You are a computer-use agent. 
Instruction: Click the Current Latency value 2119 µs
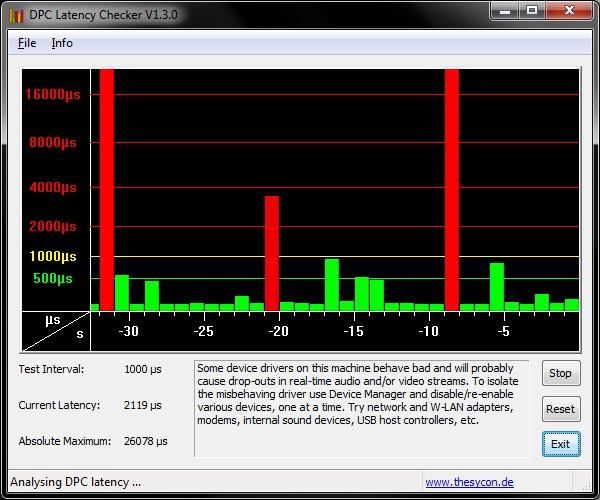[x=143, y=405]
